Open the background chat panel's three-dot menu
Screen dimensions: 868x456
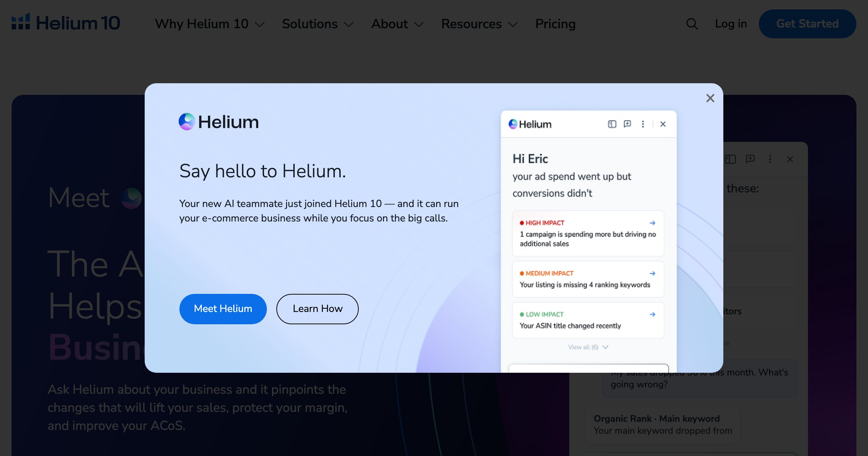pos(770,159)
